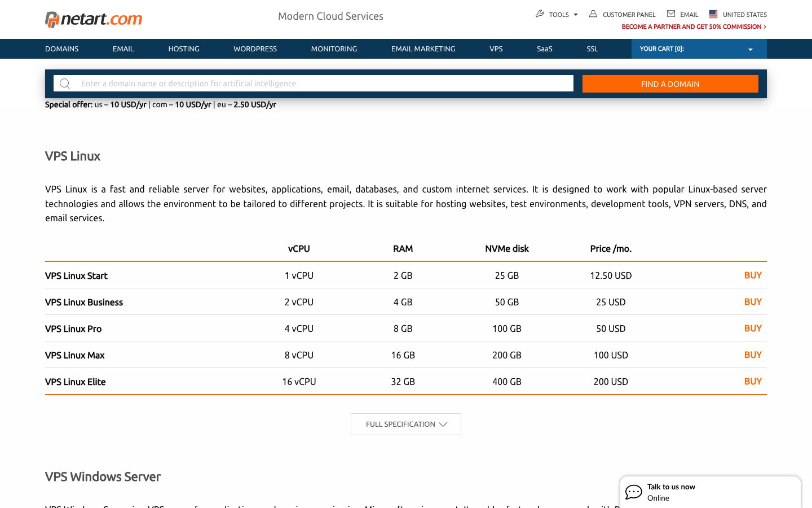This screenshot has width=812, height=508.
Task: Open the VPS menu
Action: 496,49
